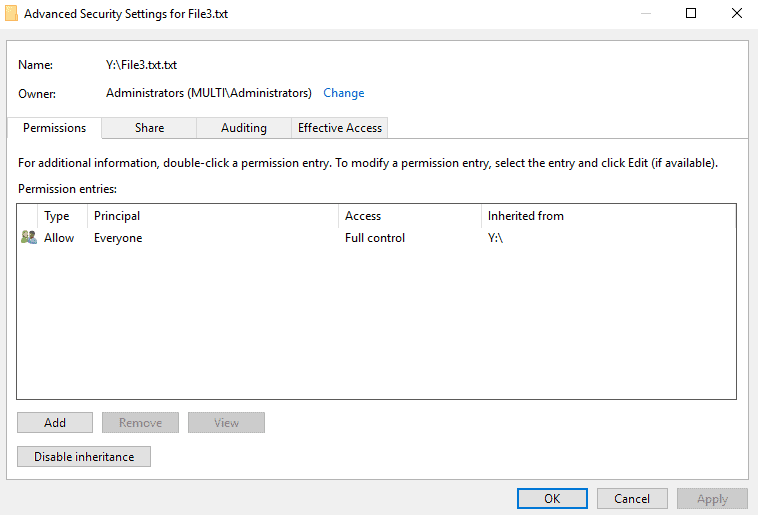Click the Principal column header

pos(117,216)
